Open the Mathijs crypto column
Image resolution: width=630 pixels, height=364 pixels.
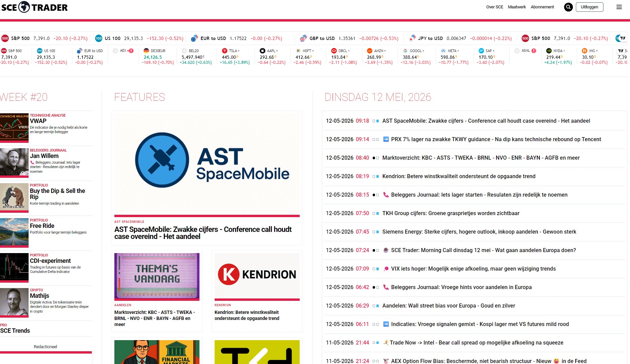(x=39, y=296)
